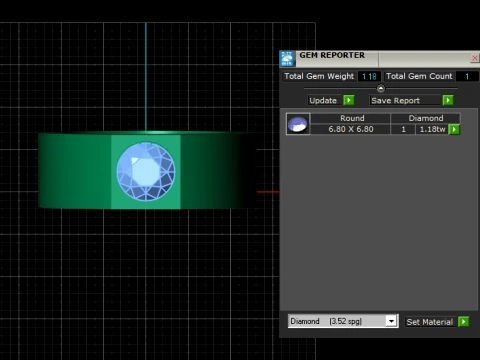The height and width of the screenshot is (360, 480).
Task: Click the round gem thumbnail in report row
Action: [298, 124]
